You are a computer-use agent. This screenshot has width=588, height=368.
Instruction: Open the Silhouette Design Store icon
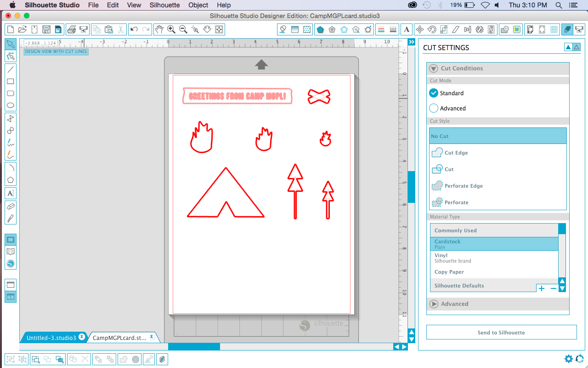click(11, 264)
